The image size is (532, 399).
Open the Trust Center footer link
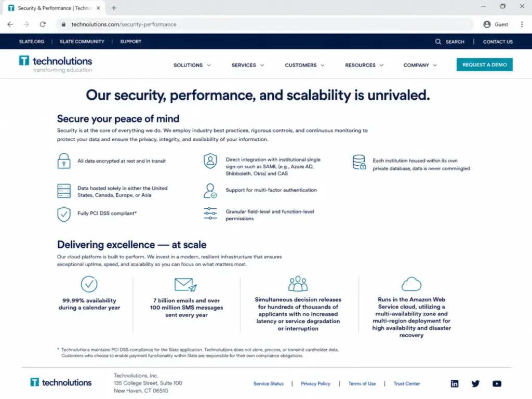point(407,383)
